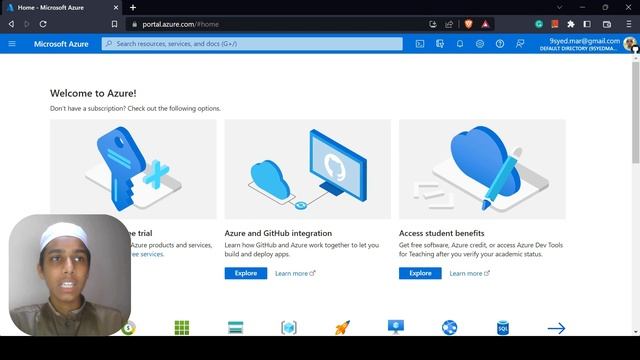The image size is (640, 360).
Task: Click the install app icon in address bar
Action: tap(433, 24)
